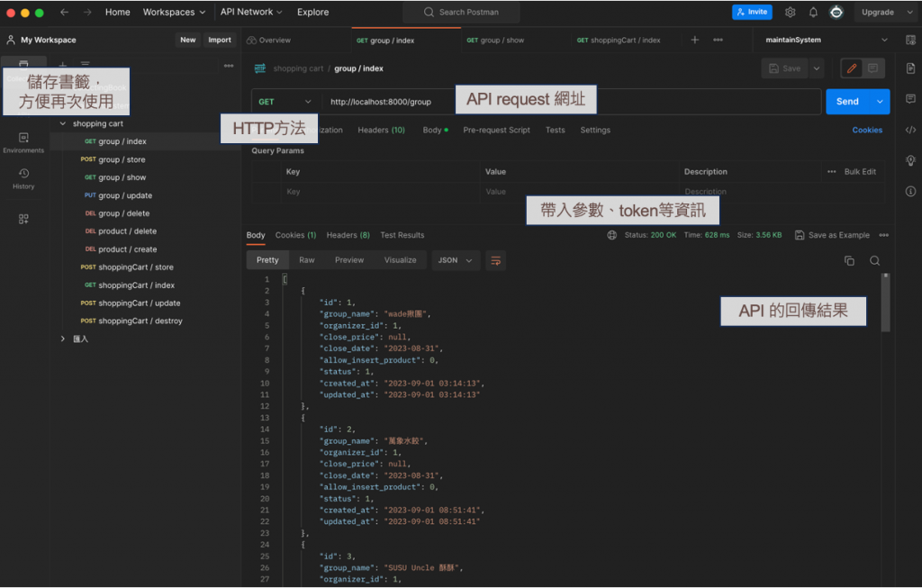Toggle word wrap in response
This screenshot has width=922, height=588.
pos(496,260)
